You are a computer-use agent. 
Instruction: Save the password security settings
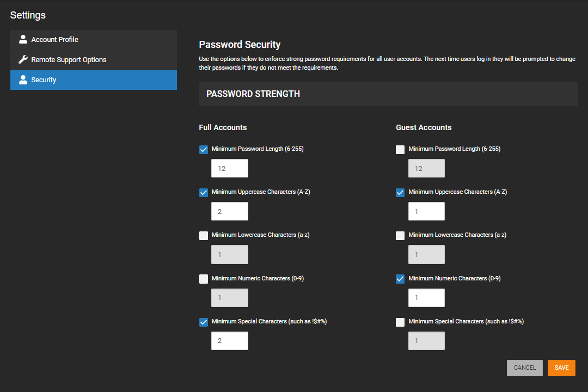(x=561, y=368)
